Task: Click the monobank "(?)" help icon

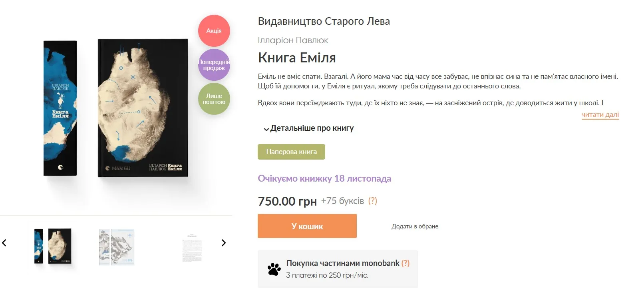Action: 406,263
